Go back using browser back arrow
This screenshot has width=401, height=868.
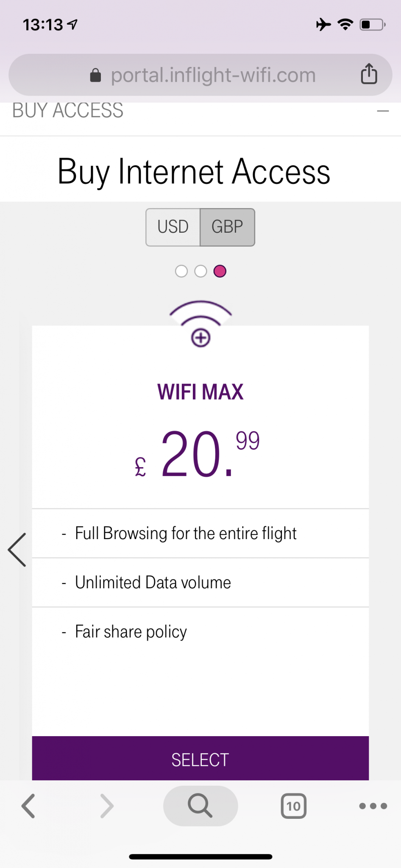(28, 806)
